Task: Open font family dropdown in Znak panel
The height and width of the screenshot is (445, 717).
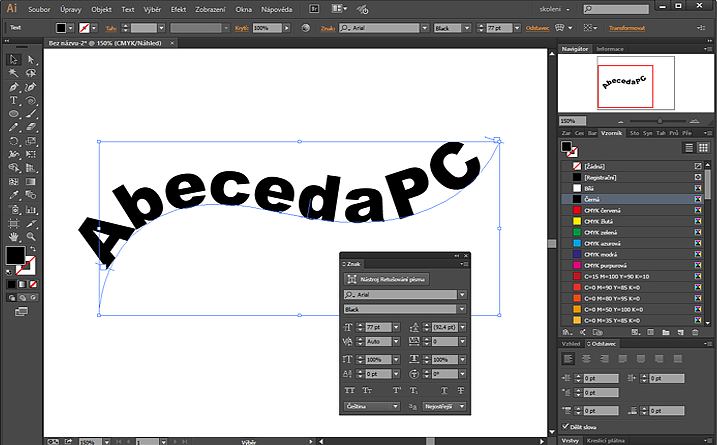Action: [462, 295]
